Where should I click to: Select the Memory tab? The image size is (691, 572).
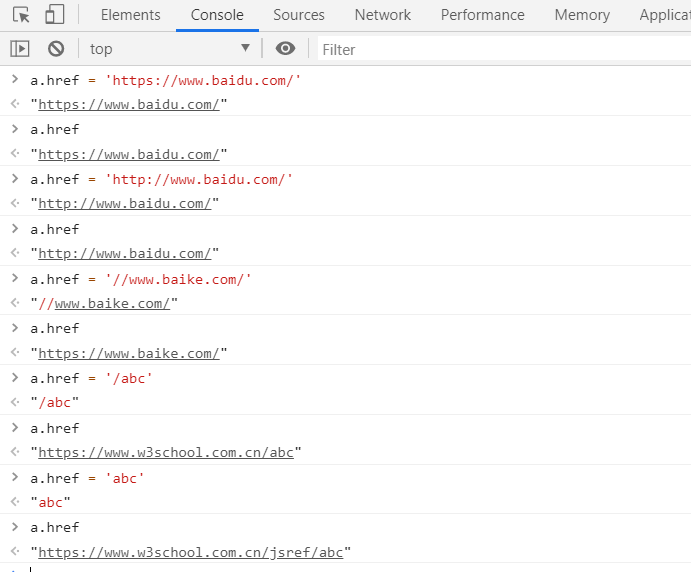click(x=582, y=15)
